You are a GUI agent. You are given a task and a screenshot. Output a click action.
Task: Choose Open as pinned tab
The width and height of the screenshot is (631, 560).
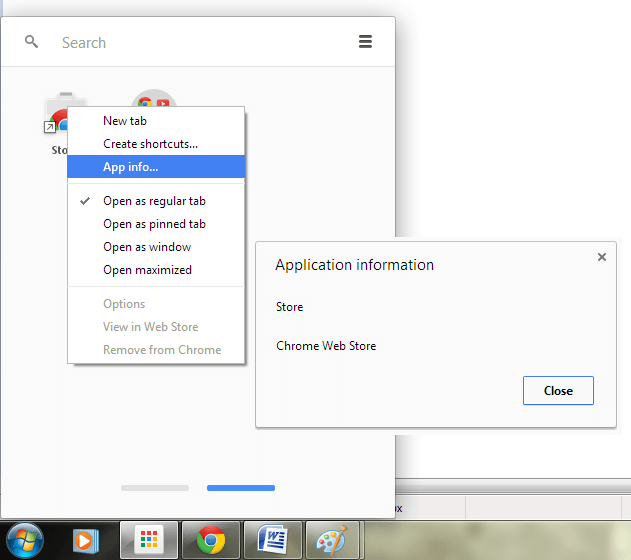[x=154, y=224]
